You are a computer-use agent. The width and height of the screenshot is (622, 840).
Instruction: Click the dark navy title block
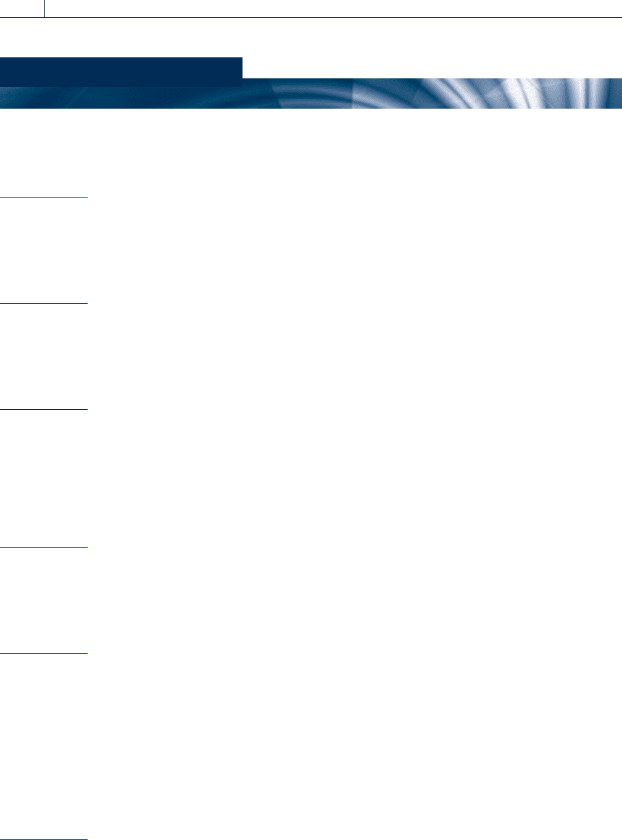121,69
